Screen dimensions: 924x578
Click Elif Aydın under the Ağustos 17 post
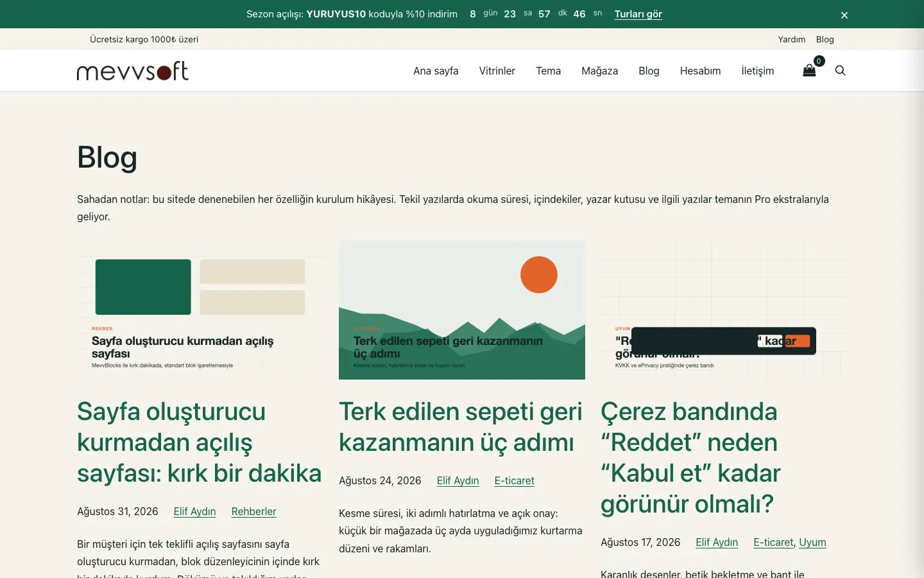click(x=717, y=542)
